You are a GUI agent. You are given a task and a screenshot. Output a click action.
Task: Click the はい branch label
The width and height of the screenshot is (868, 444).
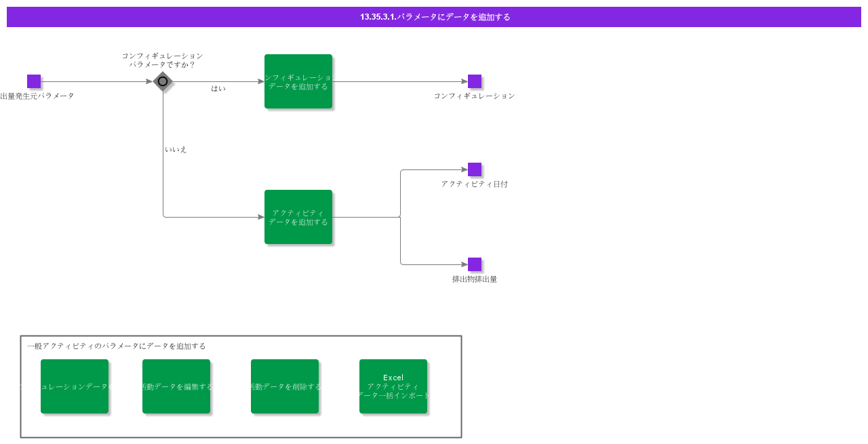click(x=218, y=89)
